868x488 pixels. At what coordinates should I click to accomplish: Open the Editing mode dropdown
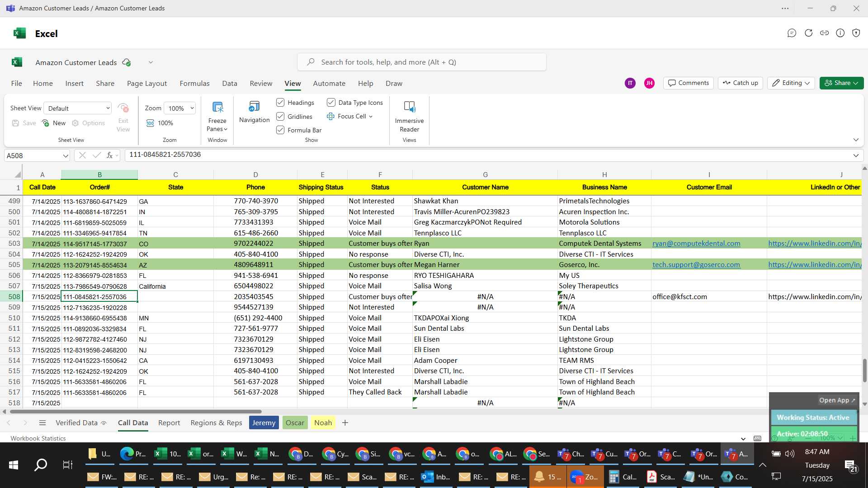tap(791, 83)
